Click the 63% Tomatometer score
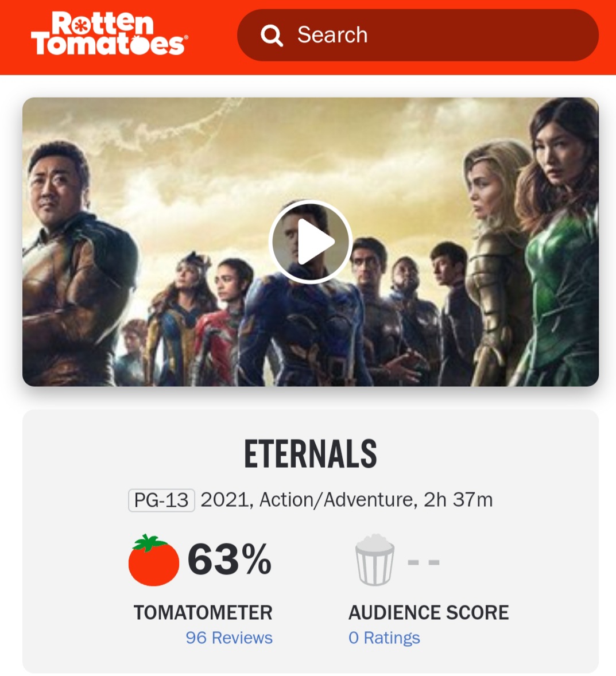 click(230, 560)
